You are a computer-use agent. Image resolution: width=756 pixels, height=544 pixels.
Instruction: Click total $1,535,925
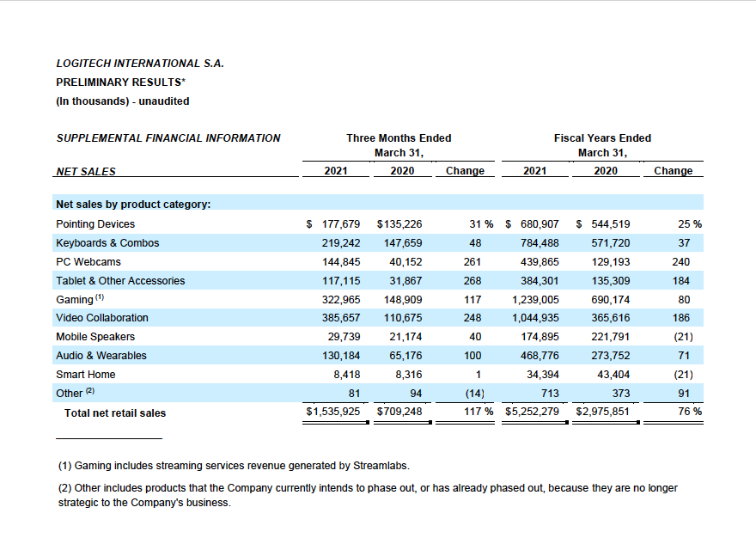point(332,412)
